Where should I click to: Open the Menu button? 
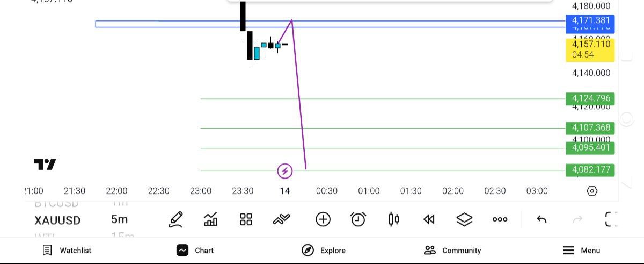tap(582, 251)
